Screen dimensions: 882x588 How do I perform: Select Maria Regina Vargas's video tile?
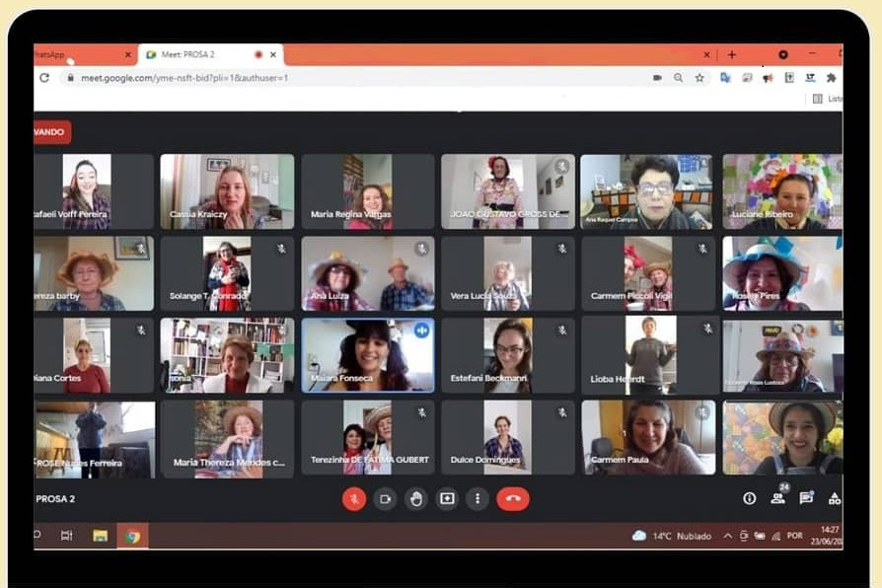point(368,191)
